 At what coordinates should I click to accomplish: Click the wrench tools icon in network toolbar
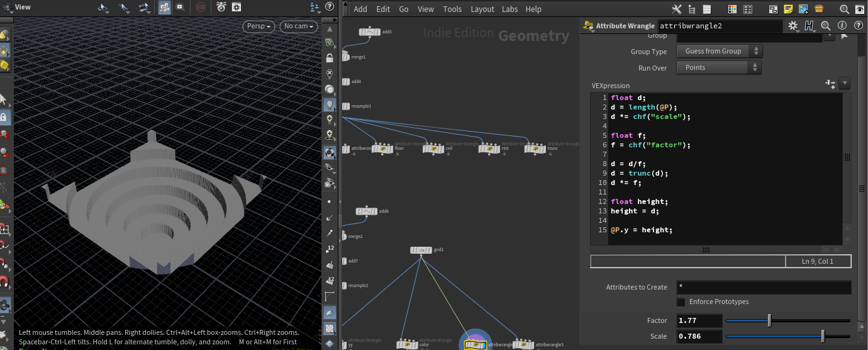(x=677, y=9)
